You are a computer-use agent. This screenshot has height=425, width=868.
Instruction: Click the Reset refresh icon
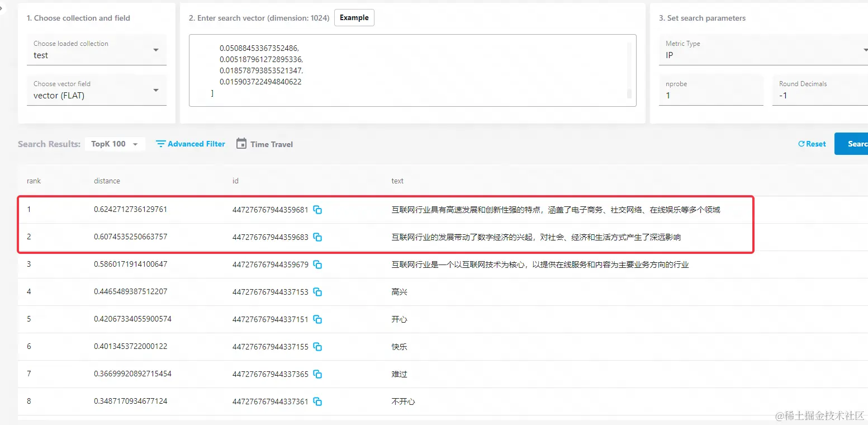click(801, 144)
